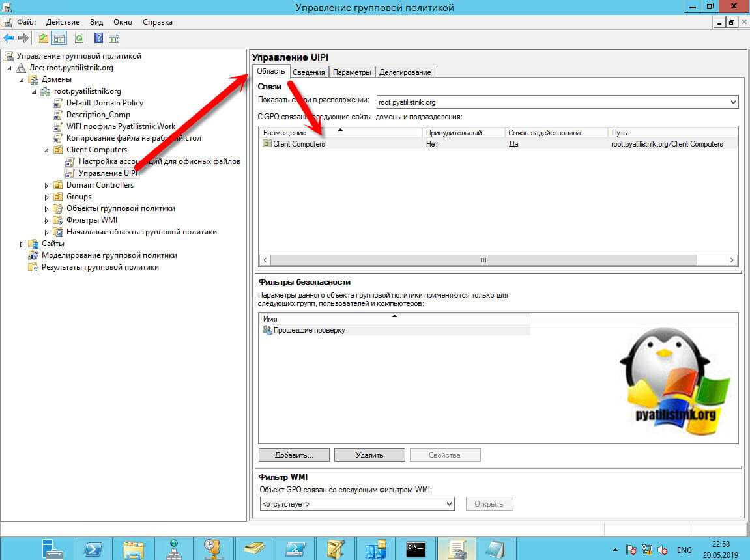The width and height of the screenshot is (750, 560).
Task: Open Help via the blue question mark icon
Action: click(99, 38)
